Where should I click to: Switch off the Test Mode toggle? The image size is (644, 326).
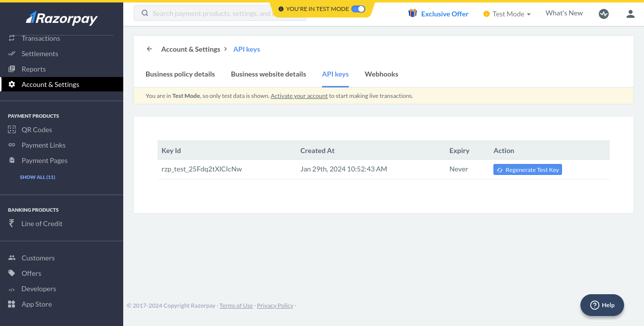[x=359, y=8]
